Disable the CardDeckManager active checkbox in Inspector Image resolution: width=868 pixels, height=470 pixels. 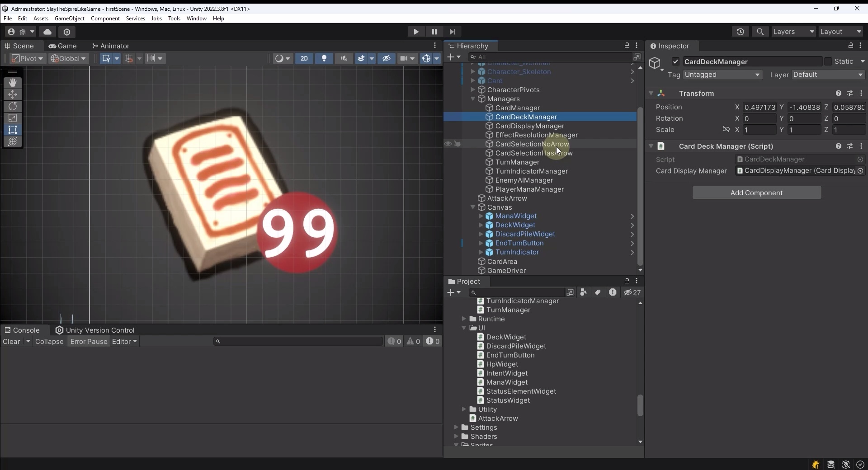pyautogui.click(x=675, y=61)
